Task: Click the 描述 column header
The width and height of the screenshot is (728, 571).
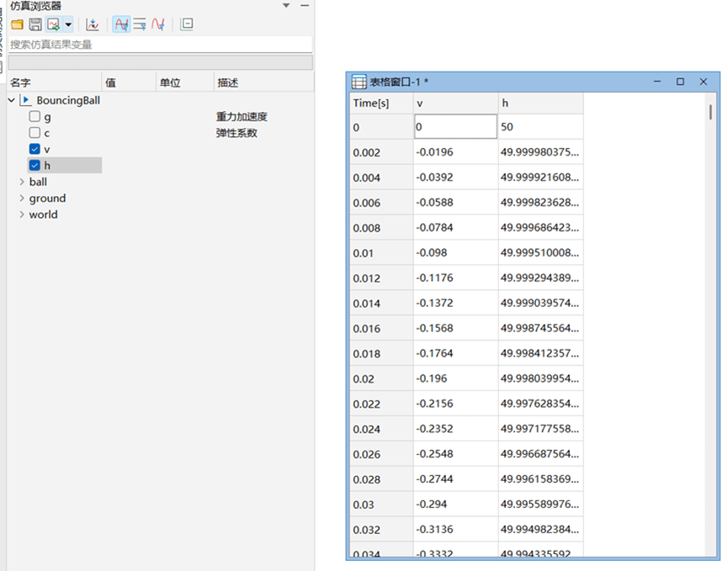Action: click(x=263, y=82)
